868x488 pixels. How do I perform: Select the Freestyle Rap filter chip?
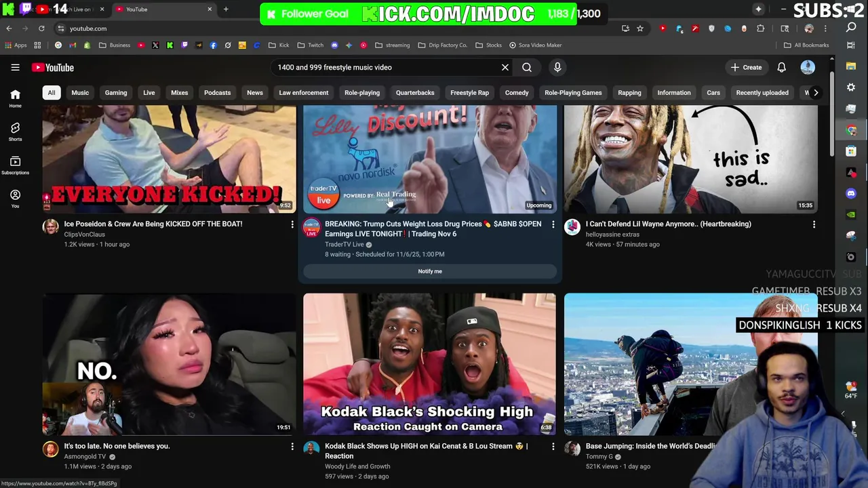pyautogui.click(x=469, y=92)
